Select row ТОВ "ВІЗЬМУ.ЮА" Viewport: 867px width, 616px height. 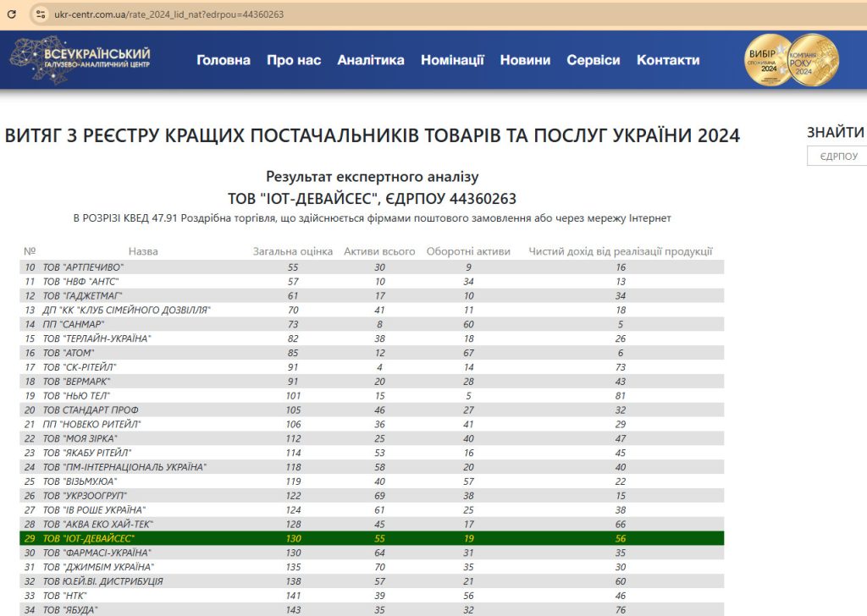click(x=372, y=481)
